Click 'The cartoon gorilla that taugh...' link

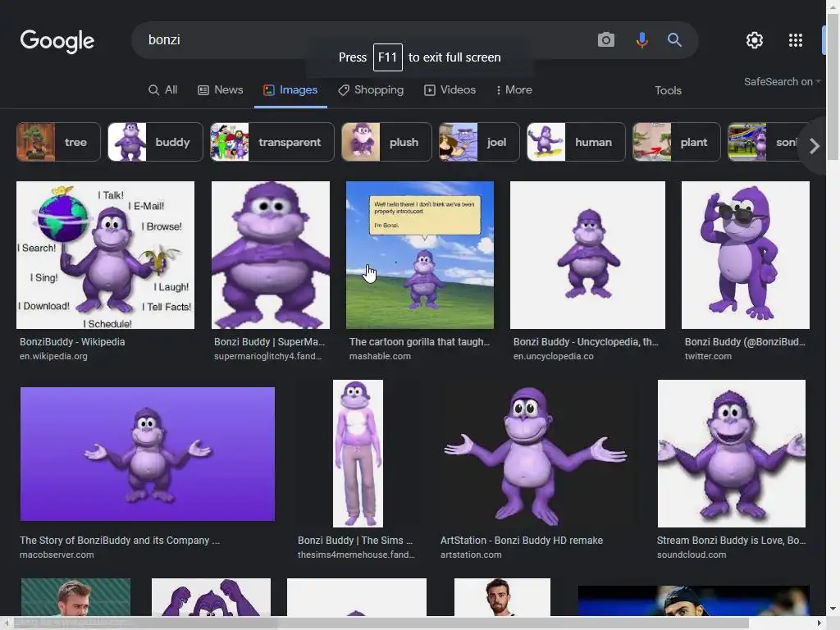419,342
